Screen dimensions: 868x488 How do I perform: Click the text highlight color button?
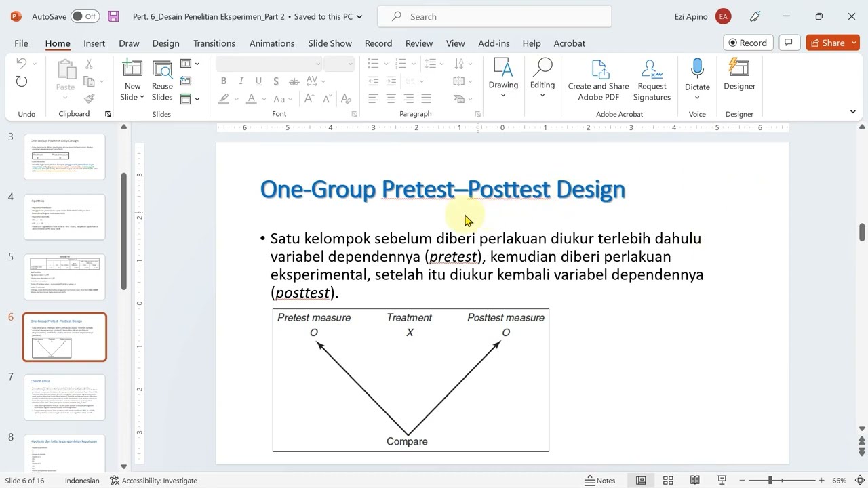[x=224, y=99]
